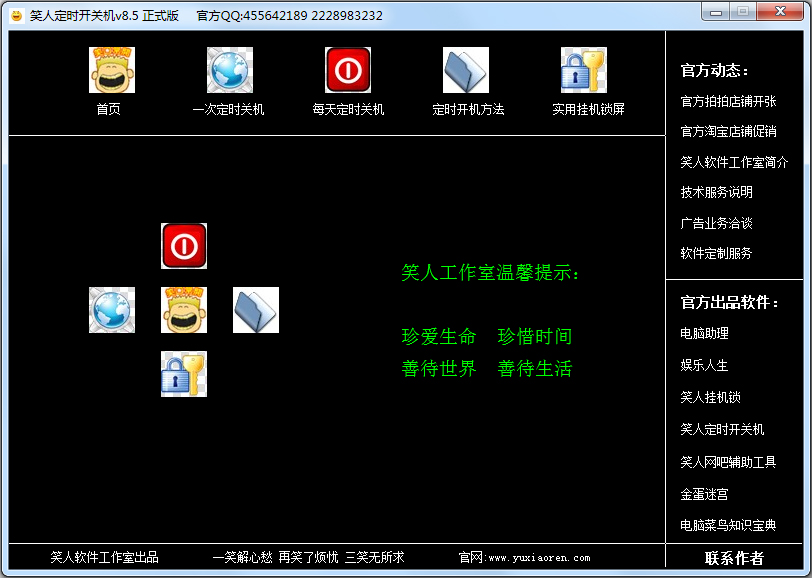Launch the 实用挂机锁屏 lock and key toolbar icon
The width and height of the screenshot is (812, 578).
[584, 70]
